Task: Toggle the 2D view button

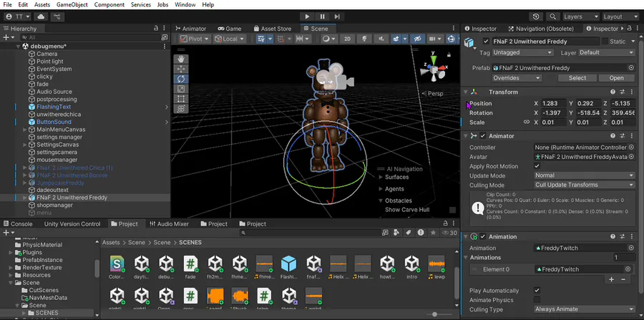Action: pyautogui.click(x=348, y=39)
